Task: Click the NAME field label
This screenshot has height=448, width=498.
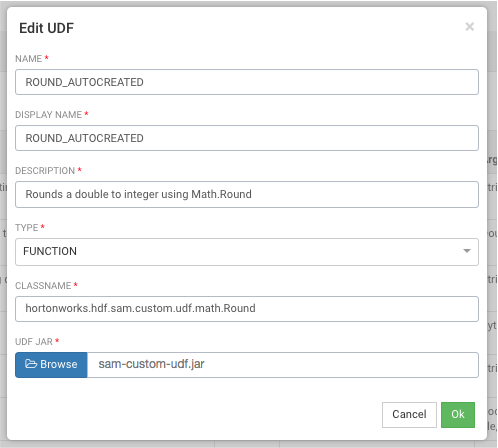Action: click(29, 59)
